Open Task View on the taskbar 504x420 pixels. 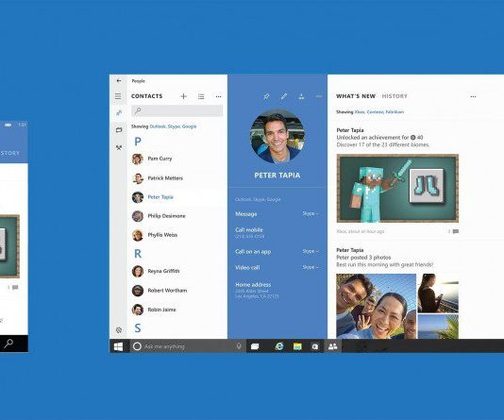[x=255, y=346]
